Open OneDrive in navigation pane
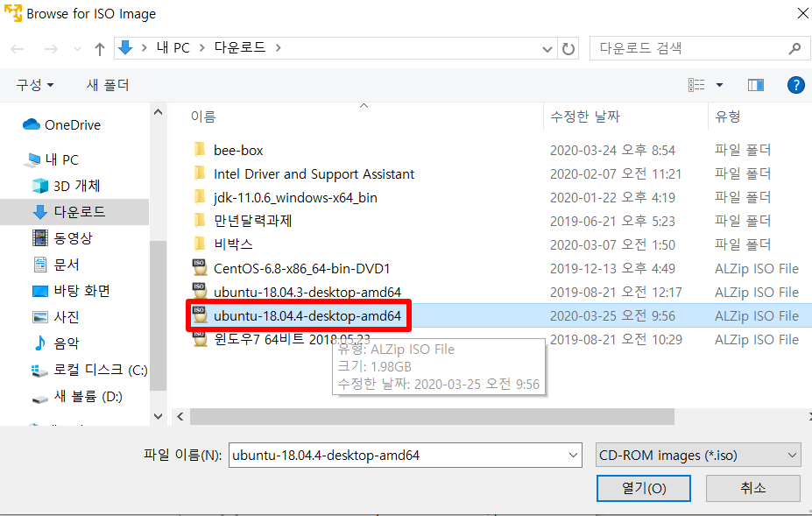This screenshot has height=516, width=812. point(62,125)
